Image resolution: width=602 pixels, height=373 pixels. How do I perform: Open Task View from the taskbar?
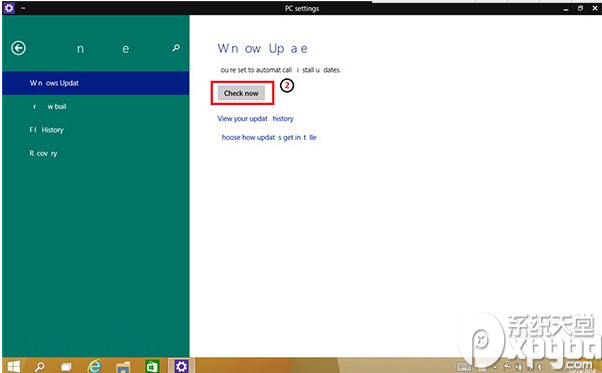66,367
